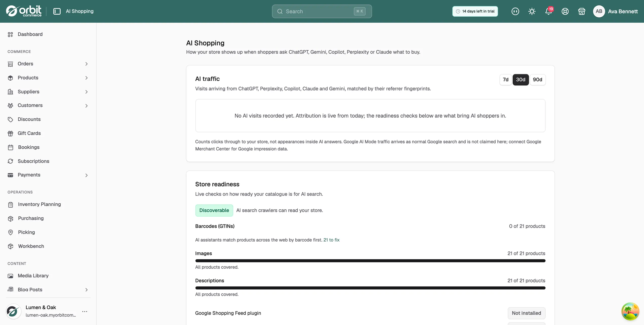
Task: Click the Discounts tag icon
Action: pos(10,119)
